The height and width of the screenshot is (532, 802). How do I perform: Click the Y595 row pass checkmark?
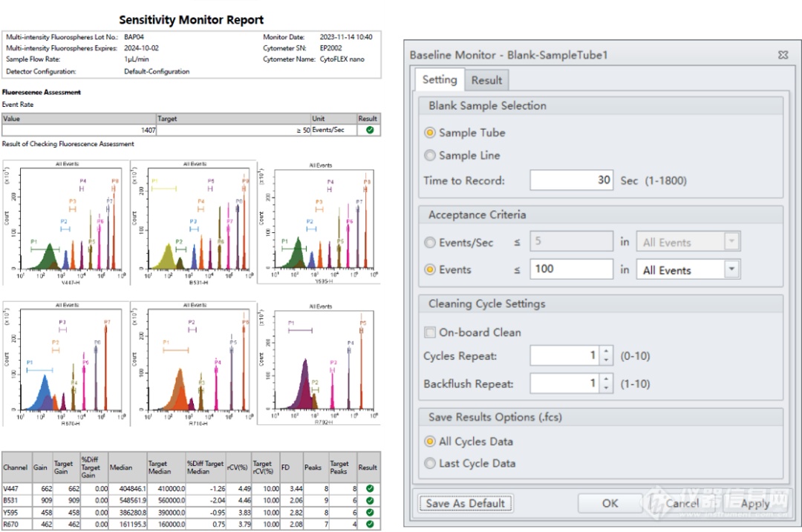click(x=369, y=513)
